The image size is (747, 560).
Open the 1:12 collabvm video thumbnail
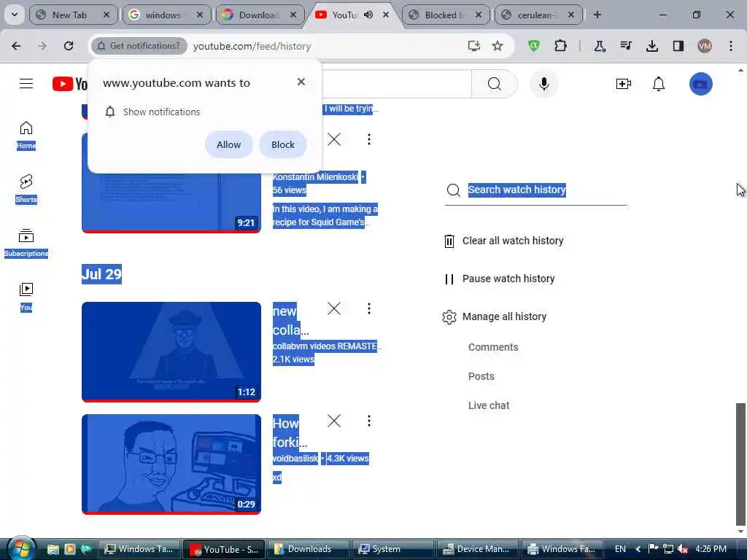point(171,352)
